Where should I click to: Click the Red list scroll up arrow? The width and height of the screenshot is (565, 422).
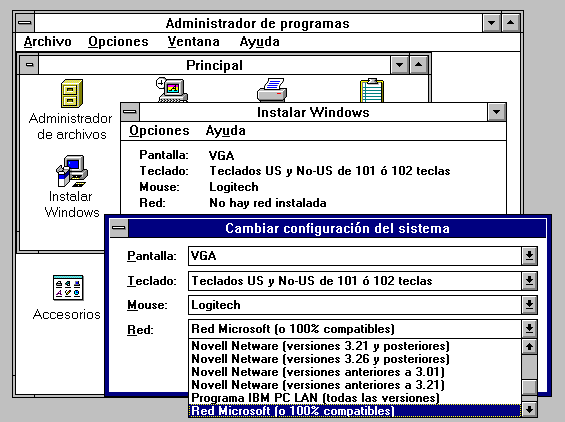[x=529, y=347]
